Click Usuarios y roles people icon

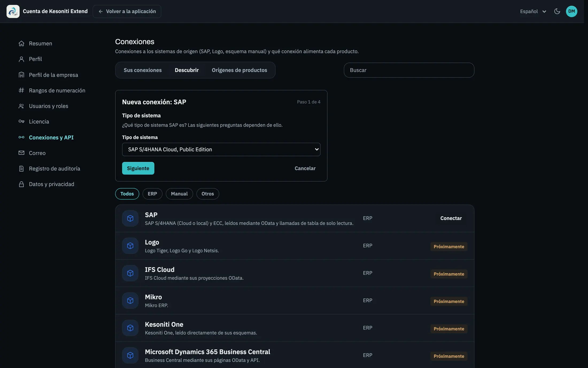(21, 106)
